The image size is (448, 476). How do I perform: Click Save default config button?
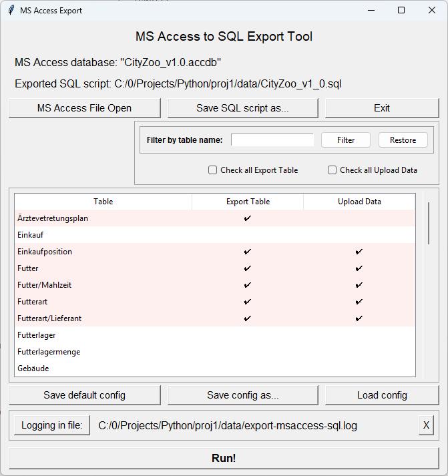click(x=84, y=395)
